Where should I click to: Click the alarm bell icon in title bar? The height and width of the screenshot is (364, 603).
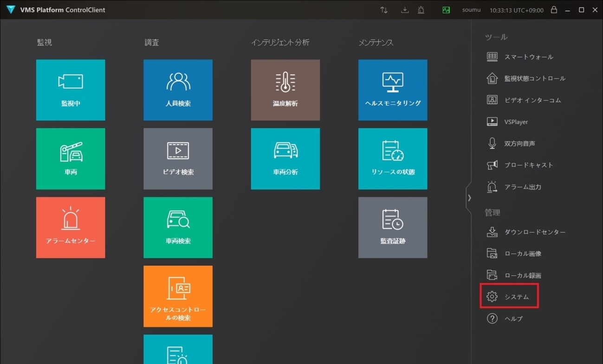(421, 10)
